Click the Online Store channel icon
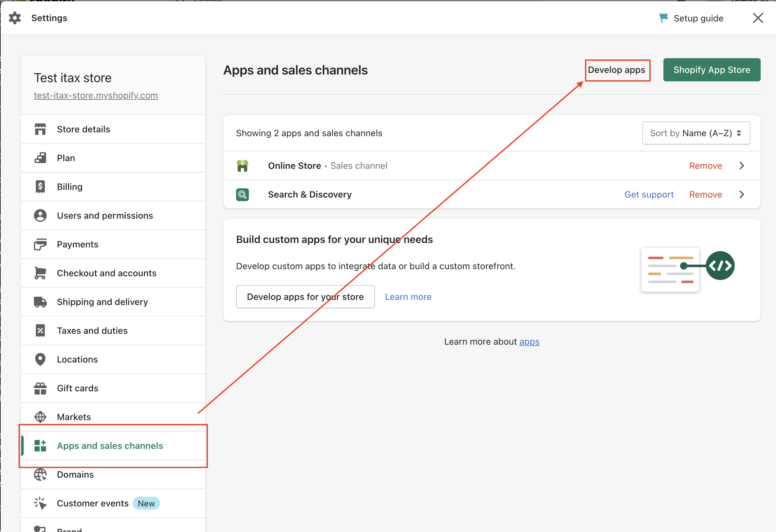This screenshot has height=532, width=776. tap(242, 166)
